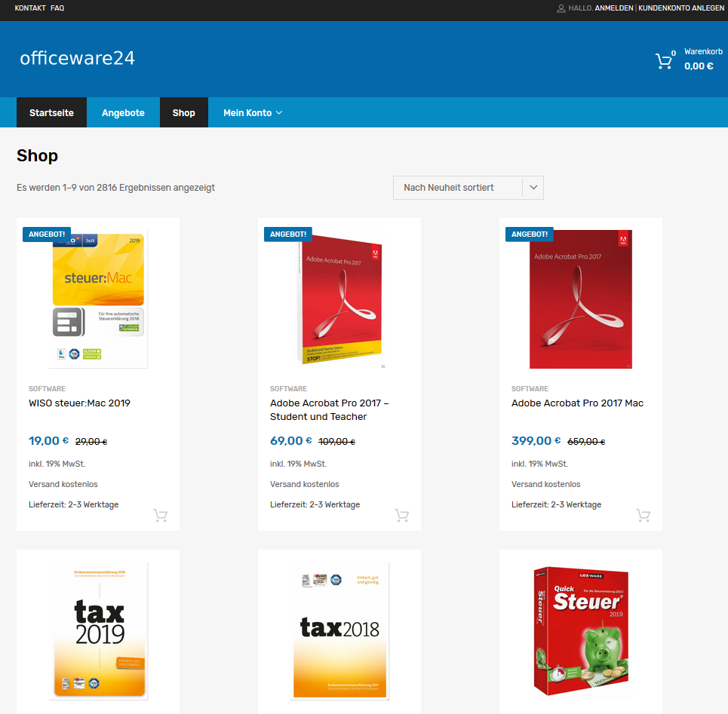Open the FAQ link in top bar

(57, 8)
